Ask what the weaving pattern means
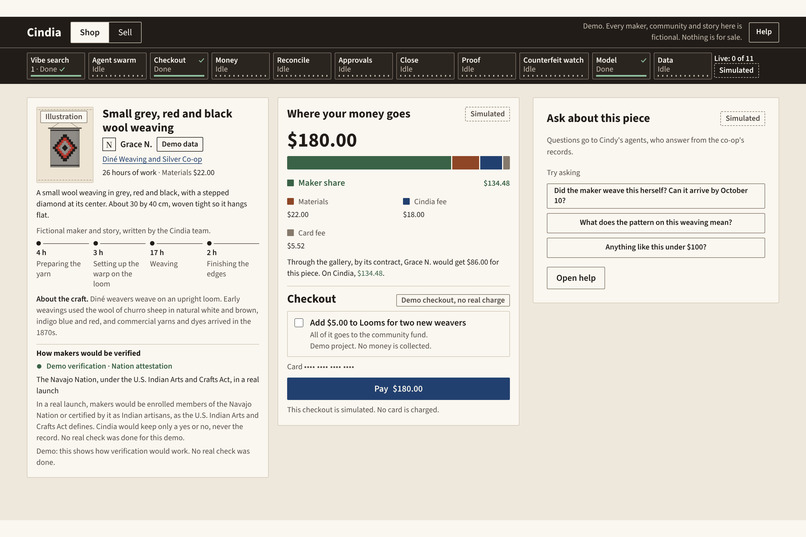 (655, 223)
